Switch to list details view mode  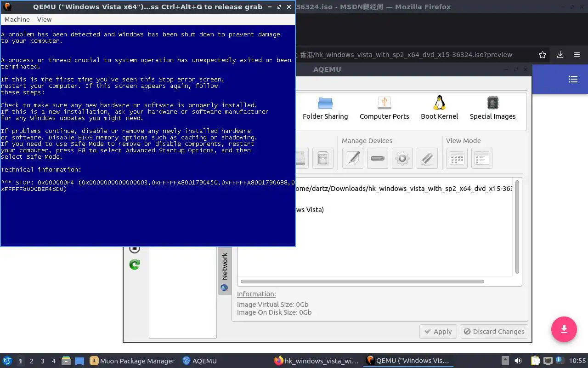(482, 158)
